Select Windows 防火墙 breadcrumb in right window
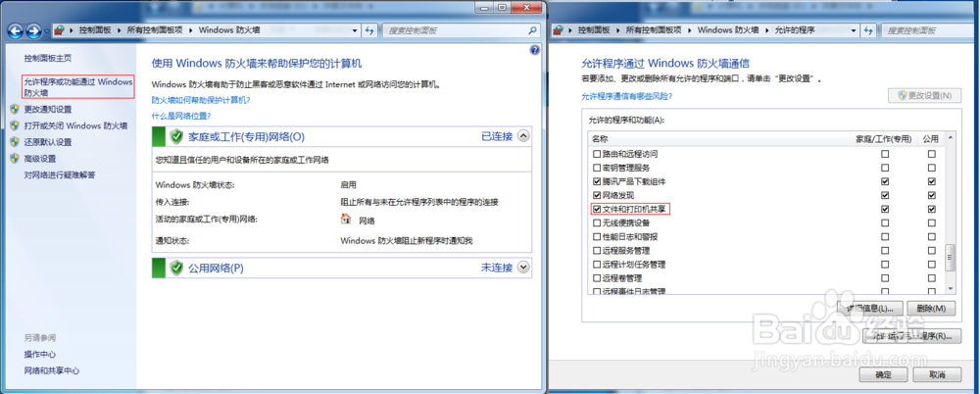Screen dimensions: 980x394 point(729,30)
